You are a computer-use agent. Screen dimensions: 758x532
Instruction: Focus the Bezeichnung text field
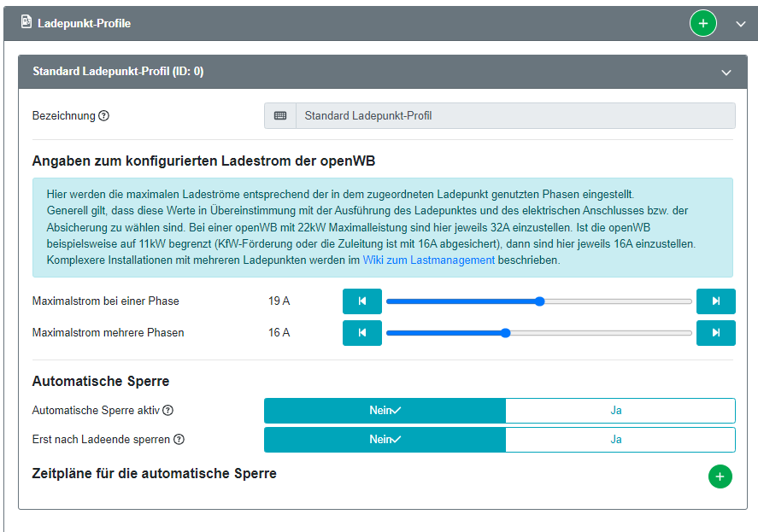coord(515,115)
